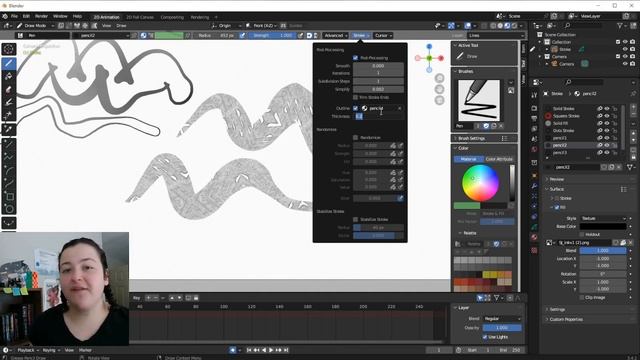Image resolution: width=640 pixels, height=360 pixels.
Task: Enable the Clip Image checkbox
Action: (x=582, y=298)
